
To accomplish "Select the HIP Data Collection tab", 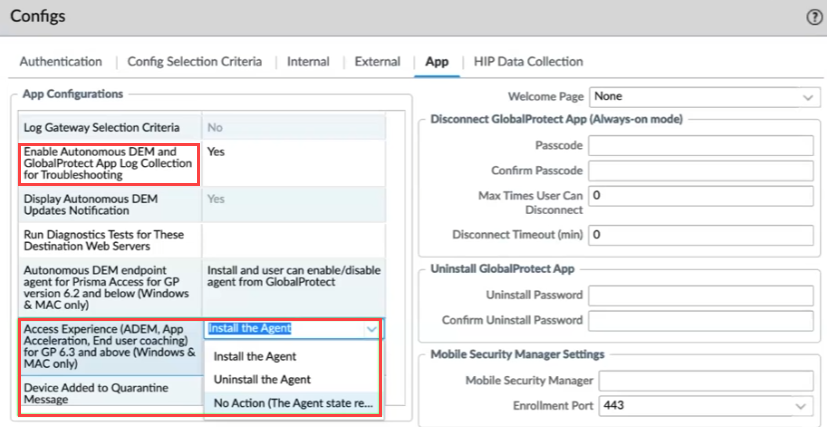I will tap(528, 62).
